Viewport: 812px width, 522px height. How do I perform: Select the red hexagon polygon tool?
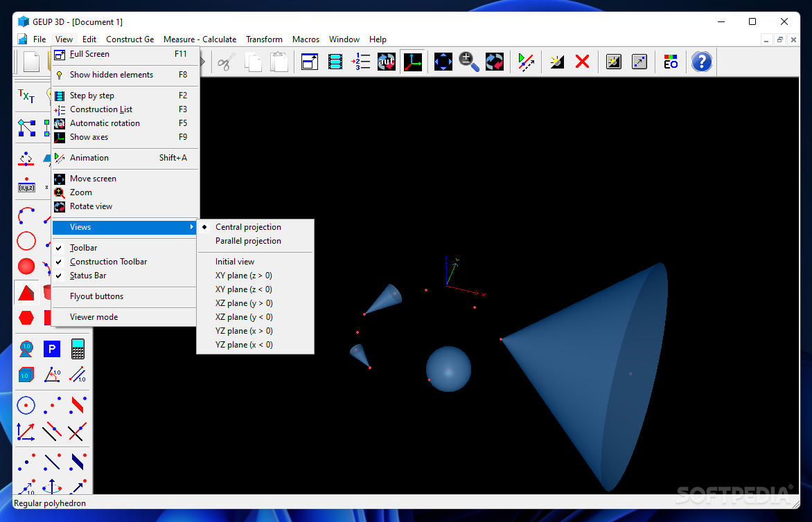[26, 318]
